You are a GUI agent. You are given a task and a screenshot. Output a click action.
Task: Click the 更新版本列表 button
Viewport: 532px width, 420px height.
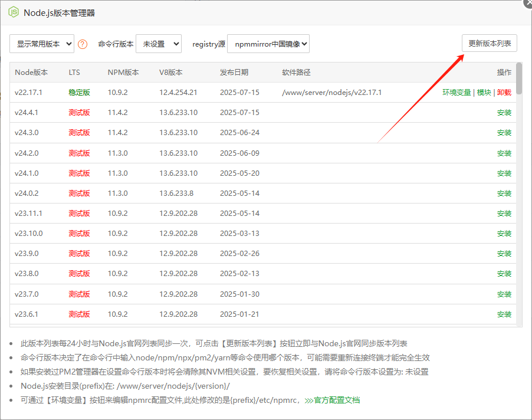pos(490,43)
